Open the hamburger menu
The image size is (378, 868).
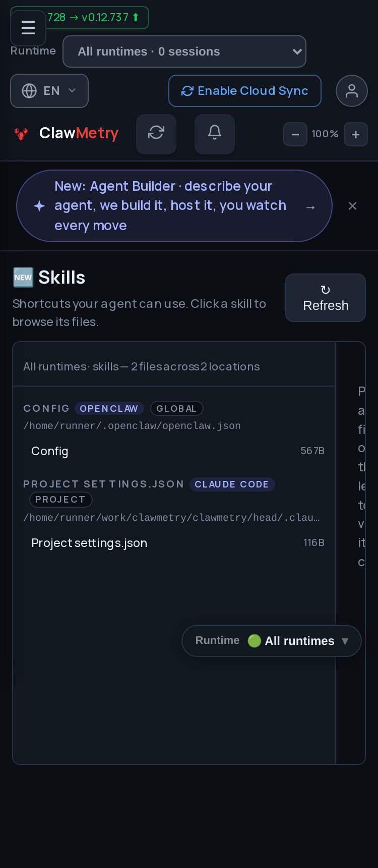(x=28, y=28)
